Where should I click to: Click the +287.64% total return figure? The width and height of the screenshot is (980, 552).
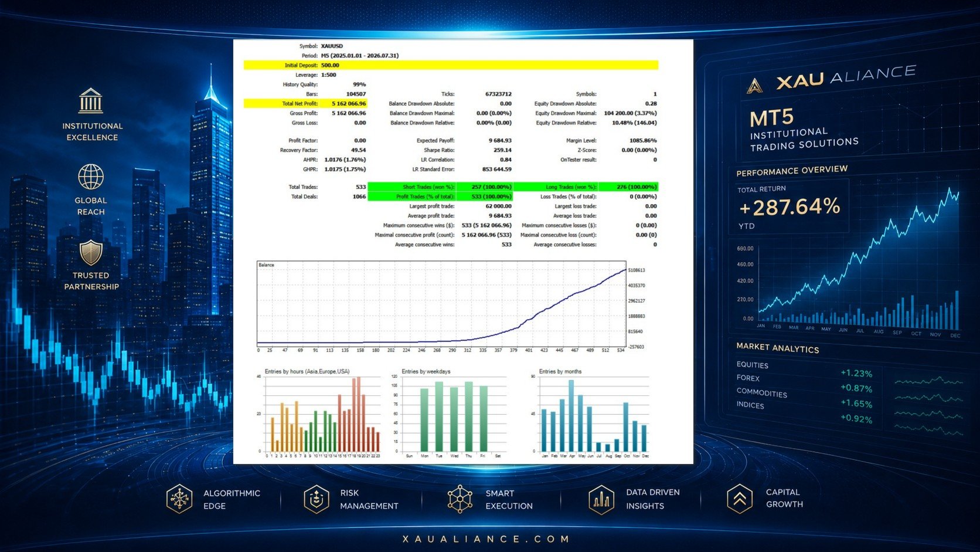pyautogui.click(x=790, y=206)
